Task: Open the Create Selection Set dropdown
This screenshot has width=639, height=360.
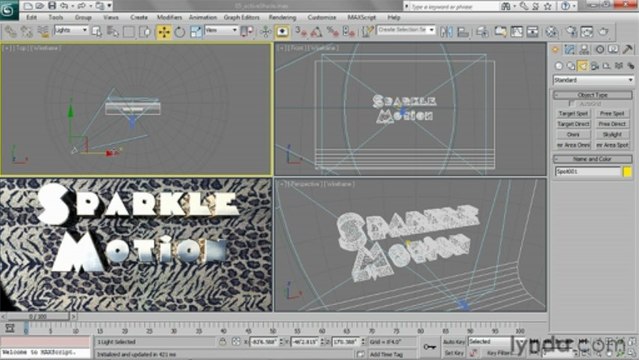Action: coord(406,30)
